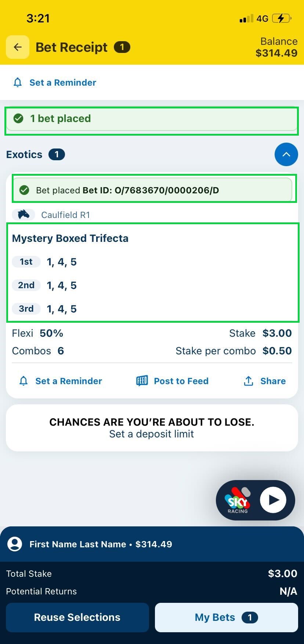Screen dimensions: 304x644
Task: Tap the back arrow button
Action: click(18, 47)
